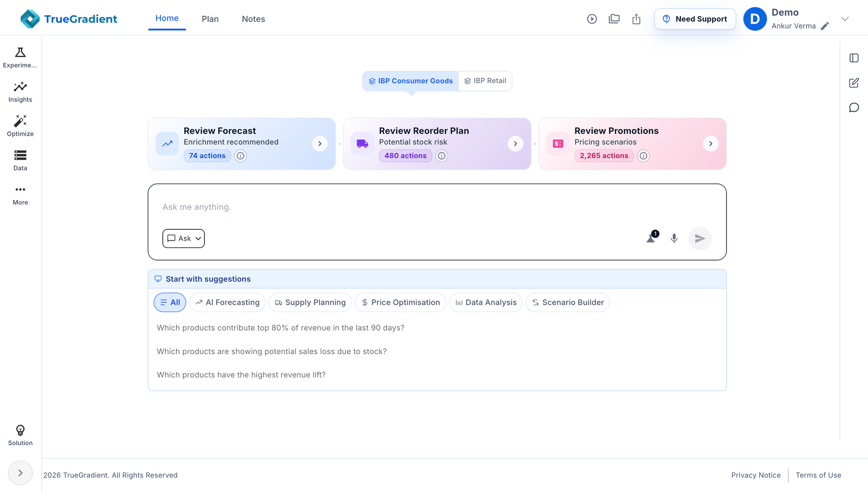Expand the user account dropdown chevron
This screenshot has height=493, width=868.
[845, 19]
